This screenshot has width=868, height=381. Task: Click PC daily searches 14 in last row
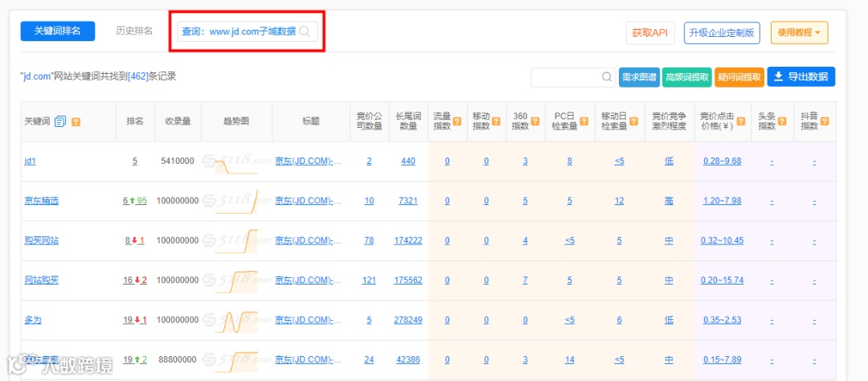570,360
